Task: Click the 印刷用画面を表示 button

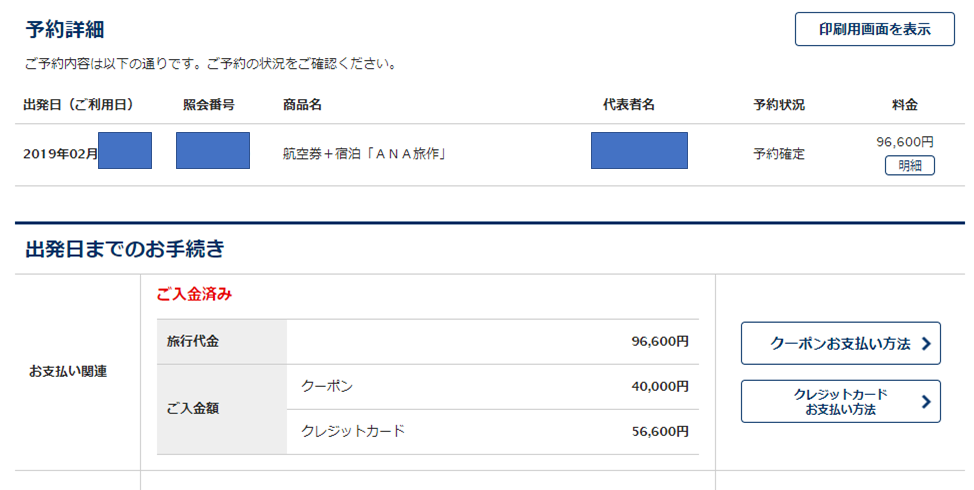Action: (875, 29)
